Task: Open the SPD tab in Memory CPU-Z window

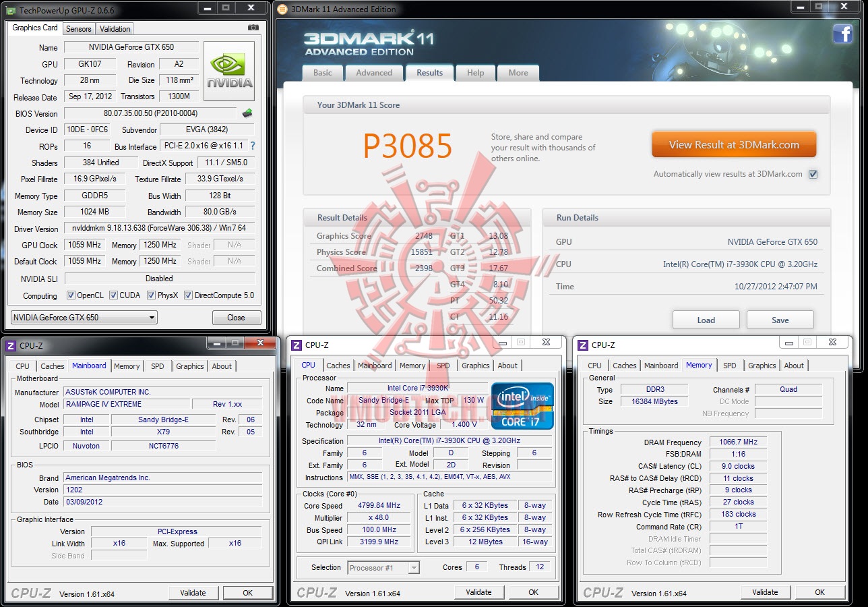Action: click(x=730, y=366)
